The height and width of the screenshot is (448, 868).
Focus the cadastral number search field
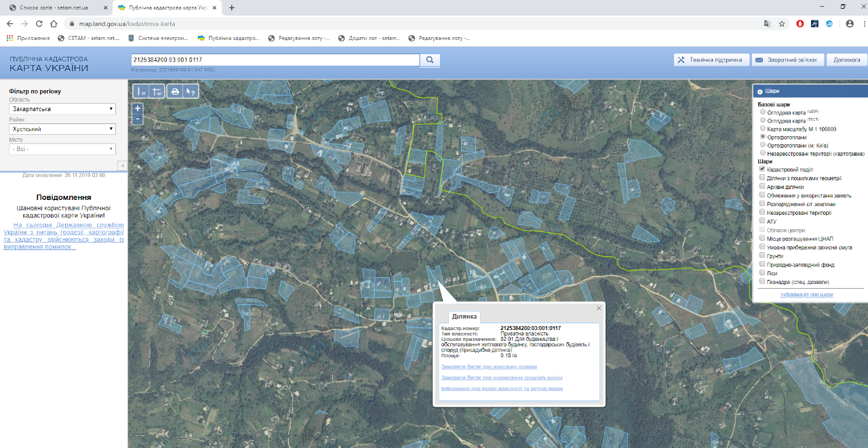point(275,60)
